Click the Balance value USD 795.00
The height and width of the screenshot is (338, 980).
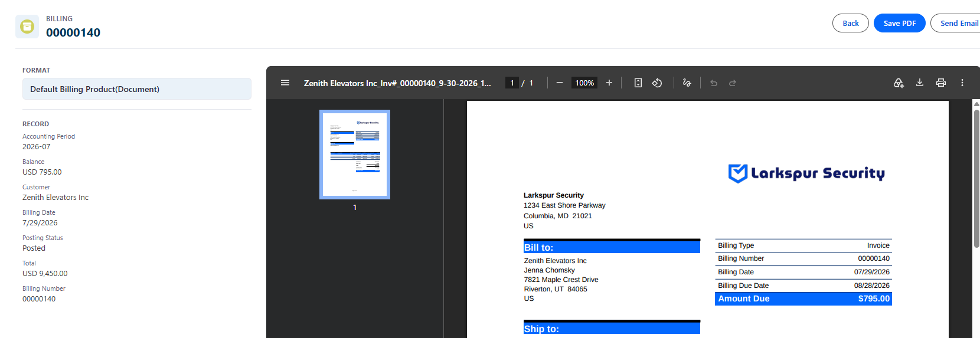[42, 172]
